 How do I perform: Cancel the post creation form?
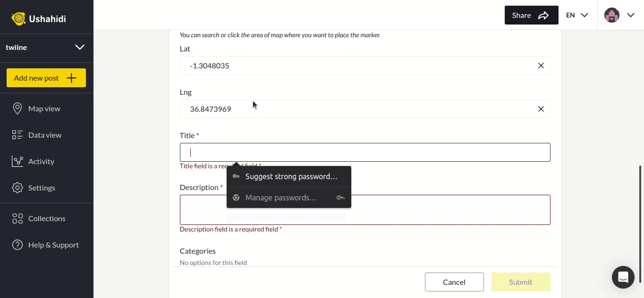(454, 282)
